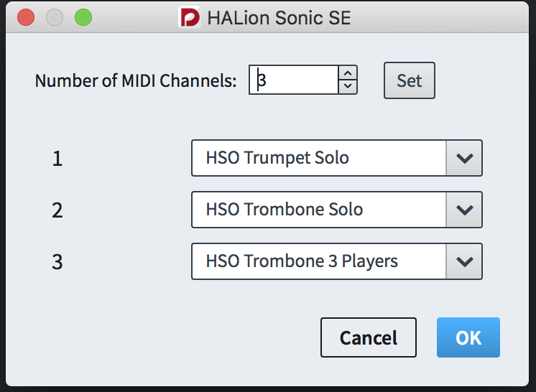Increase MIDI channel count with up arrow
Image resolution: width=536 pixels, height=392 pixels.
(x=348, y=73)
